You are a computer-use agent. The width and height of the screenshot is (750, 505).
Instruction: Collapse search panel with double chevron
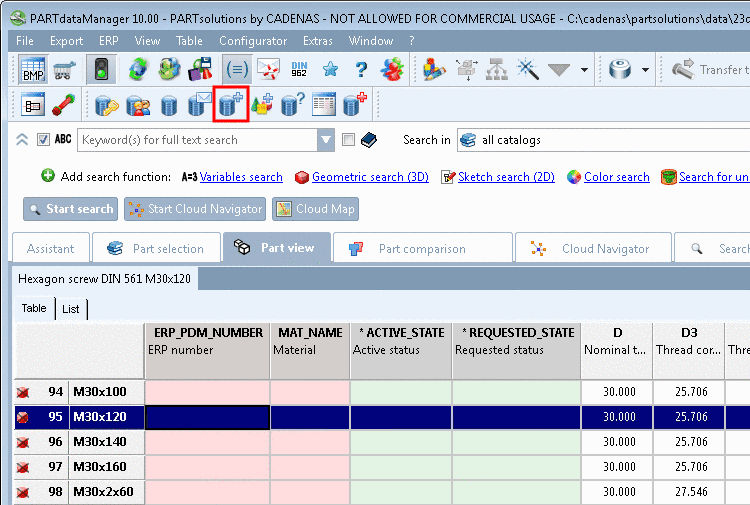point(22,140)
